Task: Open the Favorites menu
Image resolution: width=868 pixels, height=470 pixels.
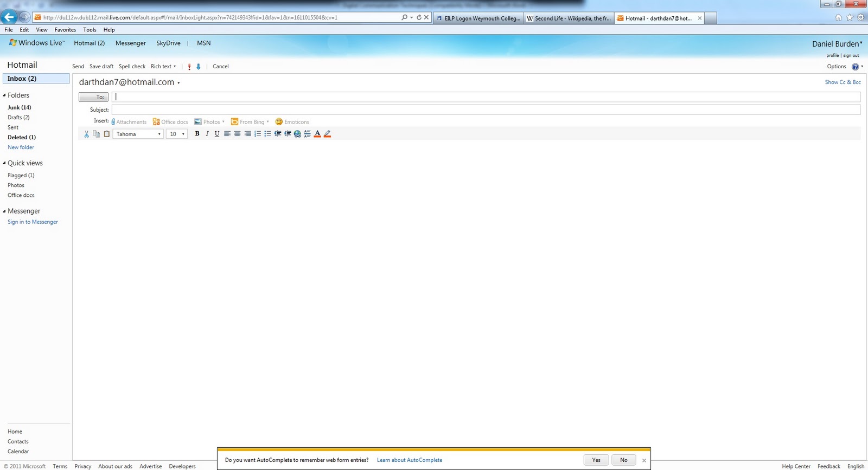Action: pyautogui.click(x=65, y=30)
